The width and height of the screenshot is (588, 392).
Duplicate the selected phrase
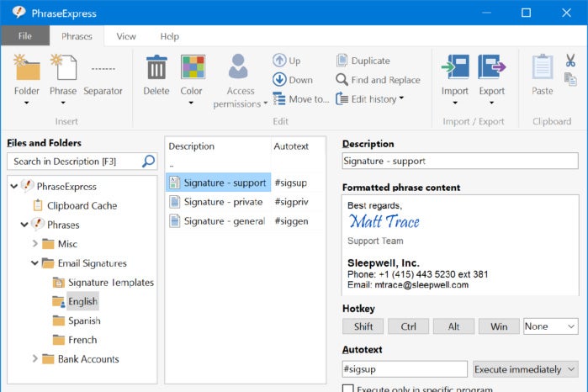click(x=363, y=61)
